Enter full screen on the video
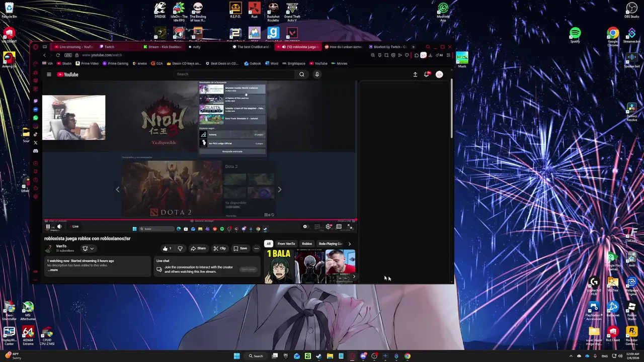Image resolution: width=644 pixels, height=362 pixels. point(350,227)
